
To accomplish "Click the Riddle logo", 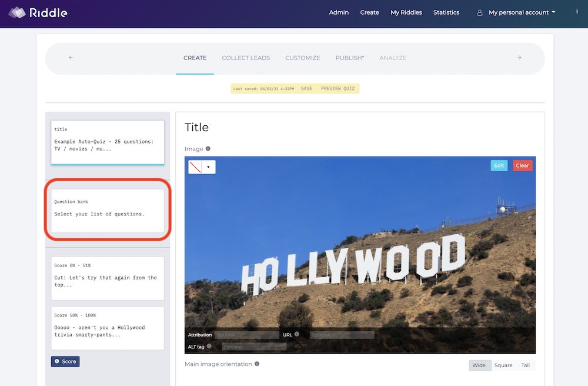I will pyautogui.click(x=38, y=12).
